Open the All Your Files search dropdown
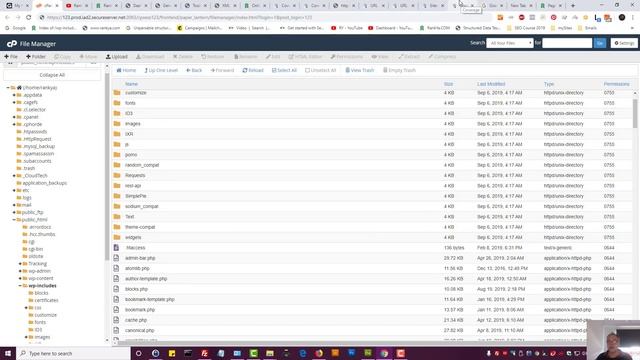640x360 pixels. (510, 43)
